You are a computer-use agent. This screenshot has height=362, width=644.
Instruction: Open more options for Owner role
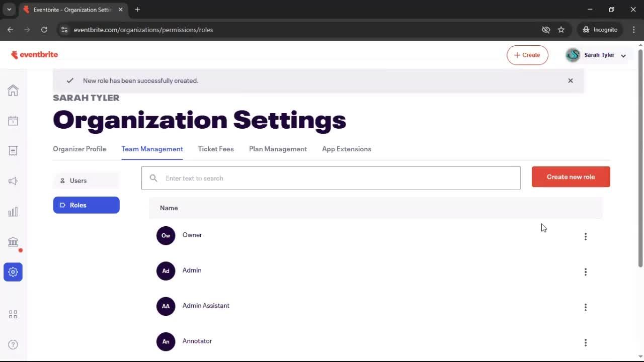(x=585, y=236)
